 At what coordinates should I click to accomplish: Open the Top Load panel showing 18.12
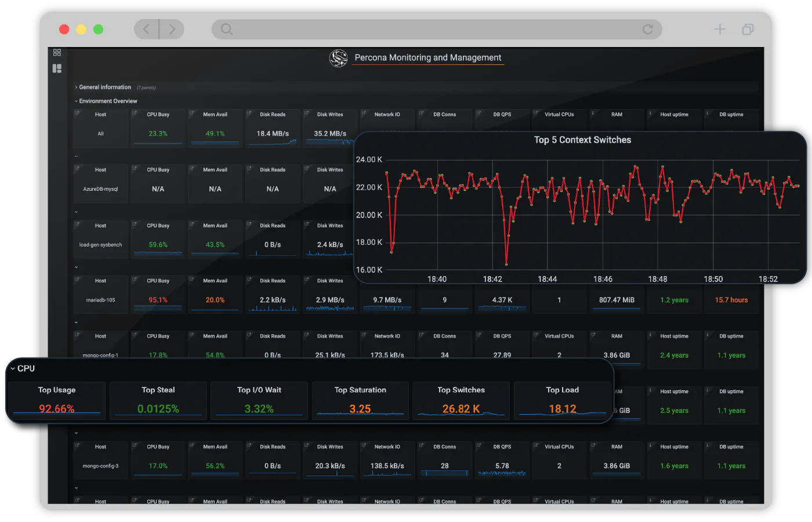click(x=563, y=400)
